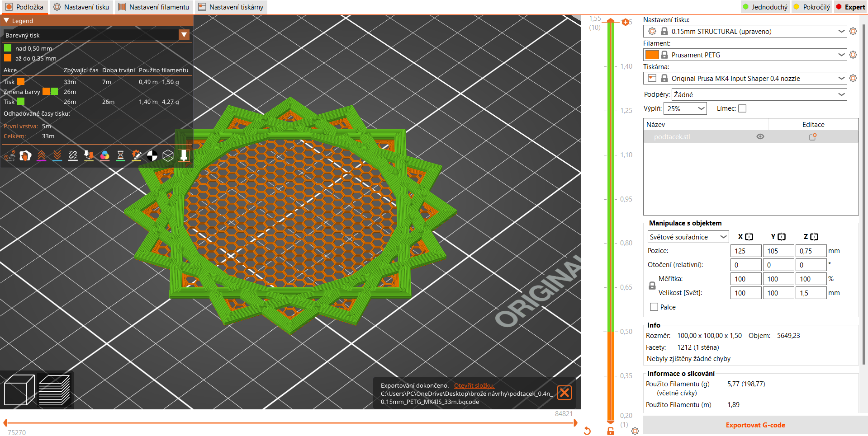Toggle the wipe moves icon in the legend
The height and width of the screenshot is (436, 868).
(26, 155)
